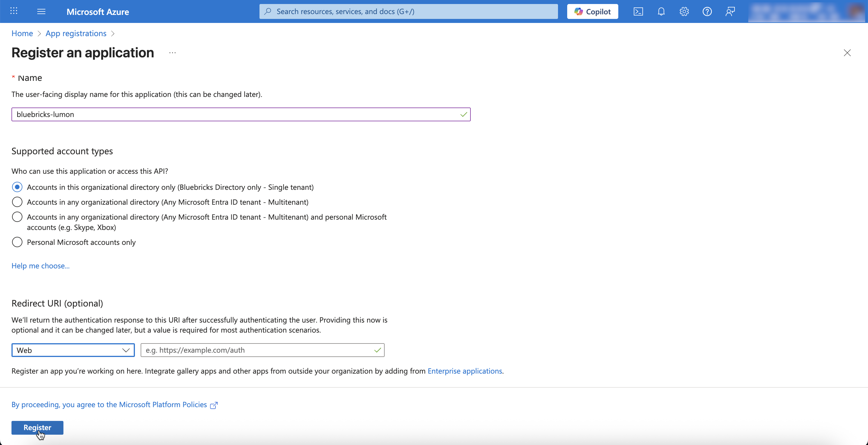Image resolution: width=868 pixels, height=445 pixels.
Task: Click the ellipsis next to Register an application
Action: 173,53
